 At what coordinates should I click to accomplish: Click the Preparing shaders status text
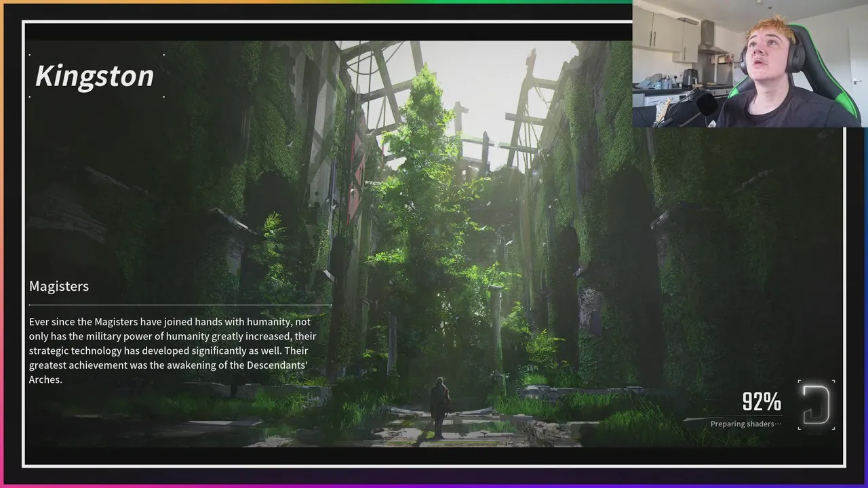click(x=746, y=424)
